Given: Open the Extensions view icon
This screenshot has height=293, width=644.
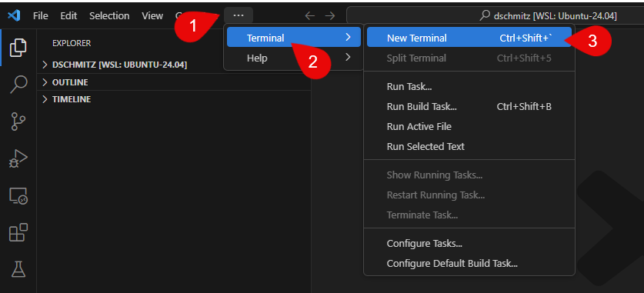Looking at the screenshot, I should 18,233.
